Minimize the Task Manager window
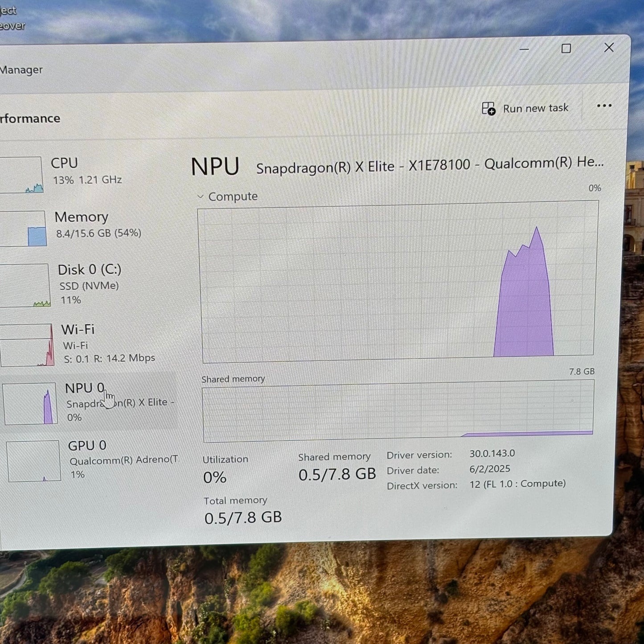644x644 pixels. pos(524,49)
